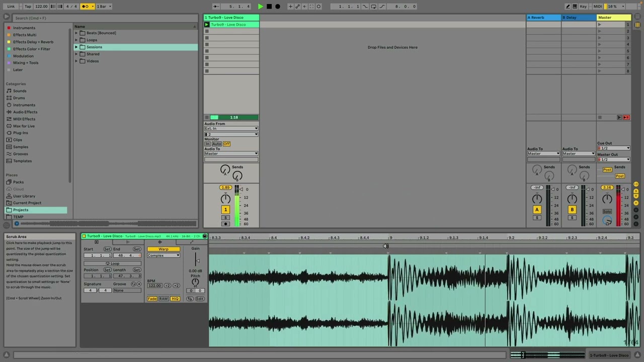The width and height of the screenshot is (644, 362).
Task: Click the Edit button in clip view
Action: click(200, 299)
